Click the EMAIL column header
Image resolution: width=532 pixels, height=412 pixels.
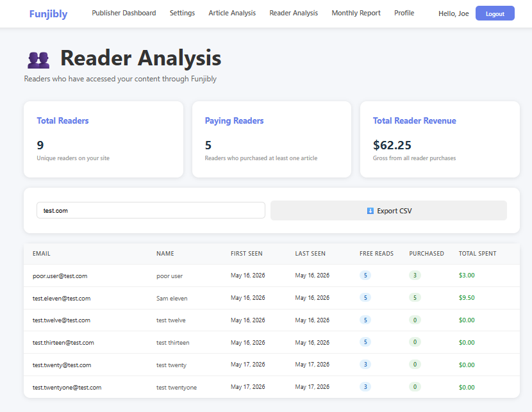42,253
